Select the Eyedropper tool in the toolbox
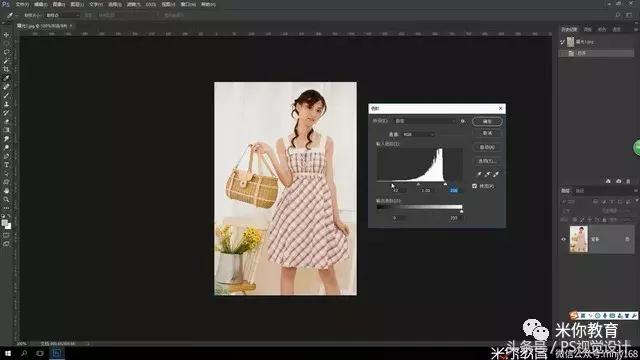 click(x=6, y=78)
